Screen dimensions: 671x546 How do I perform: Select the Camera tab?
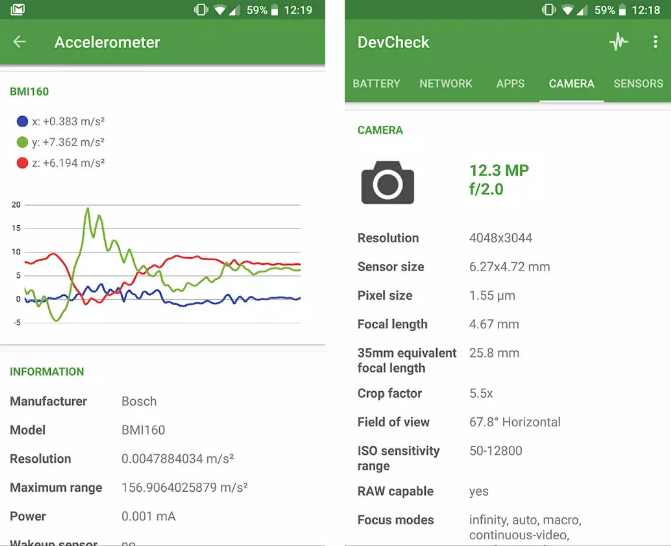571,84
